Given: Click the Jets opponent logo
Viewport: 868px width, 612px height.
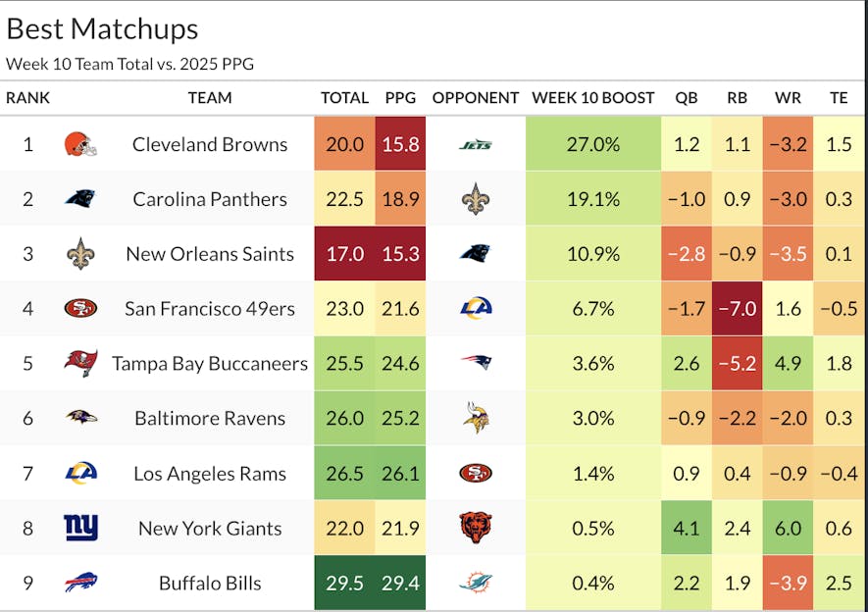Looking at the screenshot, I should [476, 144].
